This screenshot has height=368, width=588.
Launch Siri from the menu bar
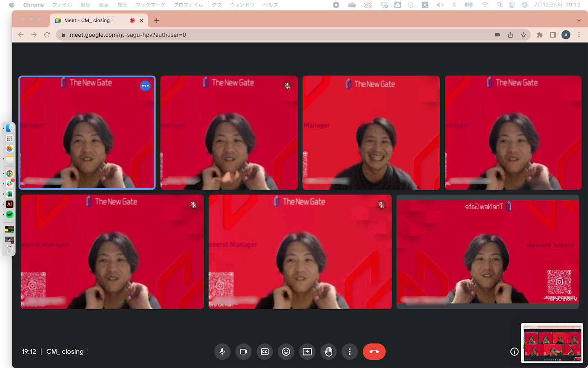click(x=525, y=5)
